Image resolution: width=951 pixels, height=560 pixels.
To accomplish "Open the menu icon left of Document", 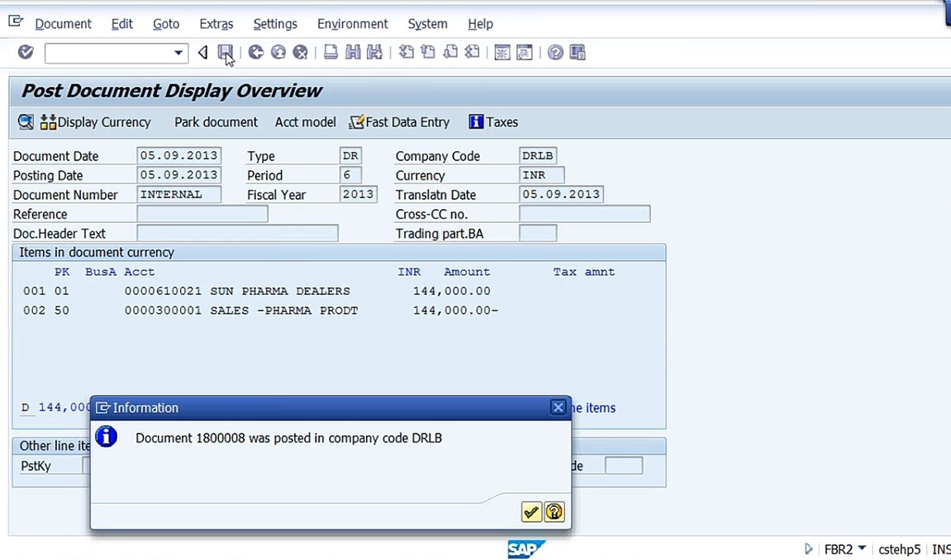I will click(15, 22).
